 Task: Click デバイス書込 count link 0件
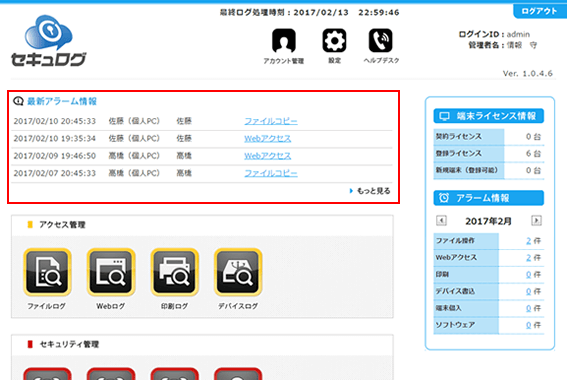(529, 291)
